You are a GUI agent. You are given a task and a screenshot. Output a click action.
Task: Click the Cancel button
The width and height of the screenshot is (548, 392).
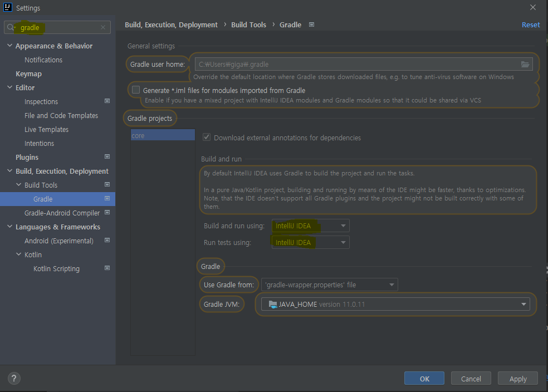point(471,379)
